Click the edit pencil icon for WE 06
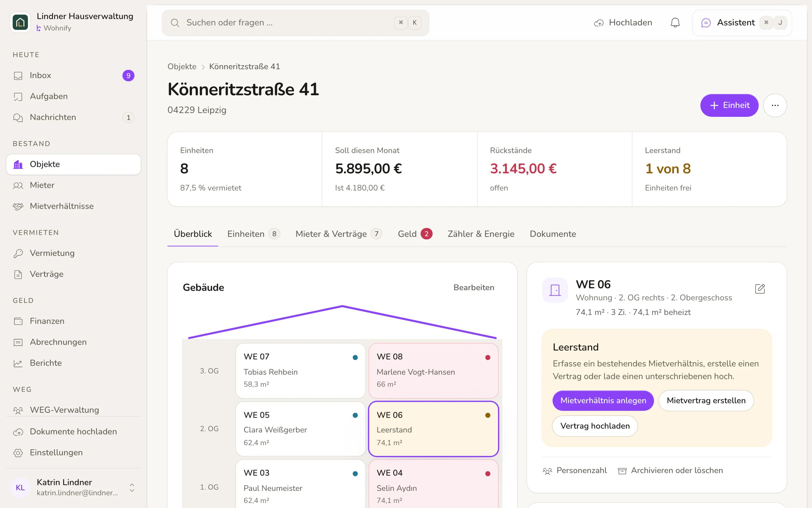 [x=760, y=289]
